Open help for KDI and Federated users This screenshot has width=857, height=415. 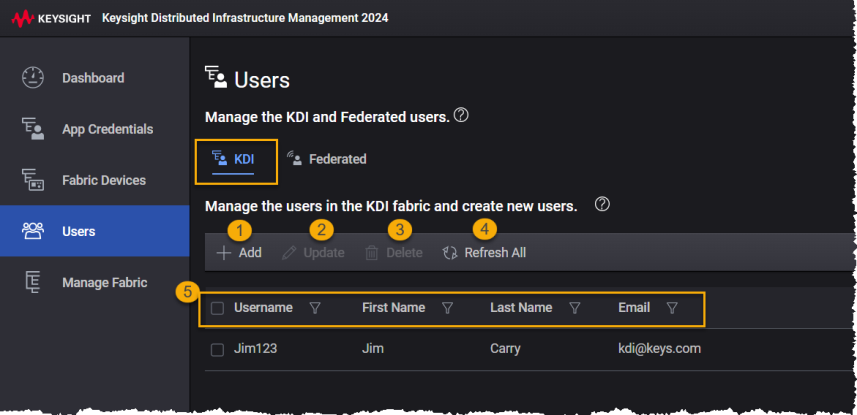pos(461,115)
